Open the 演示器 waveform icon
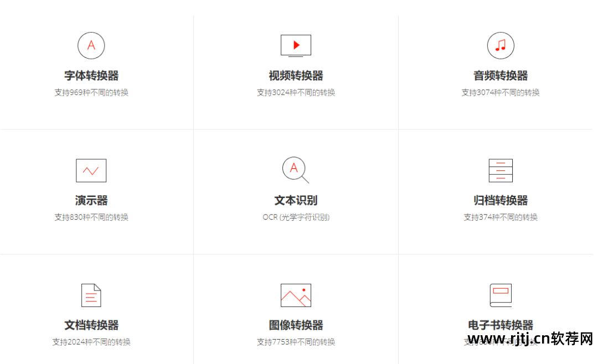 [91, 170]
